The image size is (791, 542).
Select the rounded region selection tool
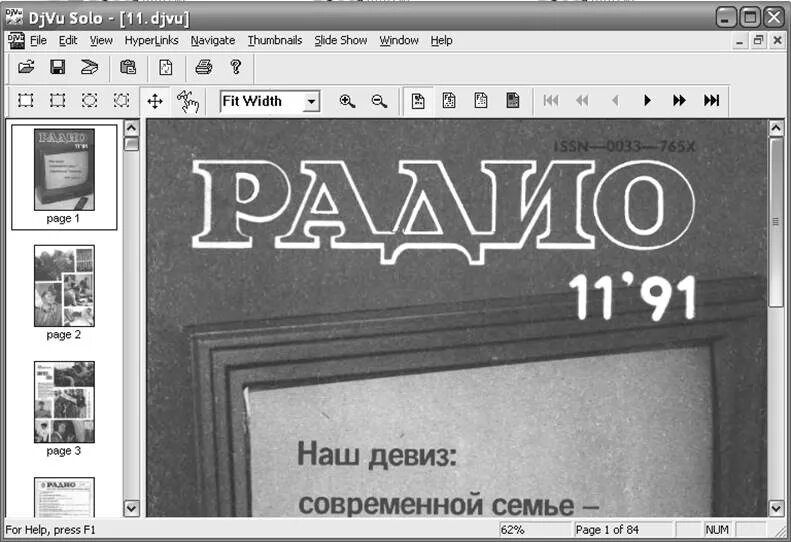[89, 100]
